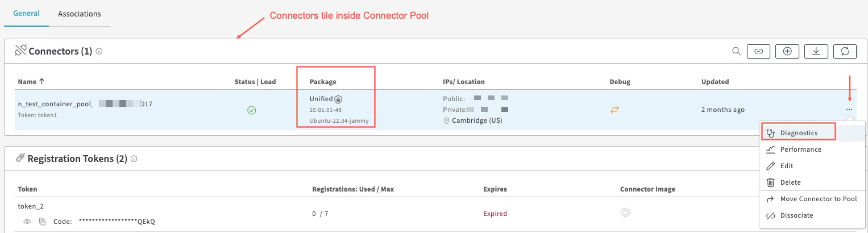Click the download connector button
The image size is (868, 233).
(x=816, y=51)
